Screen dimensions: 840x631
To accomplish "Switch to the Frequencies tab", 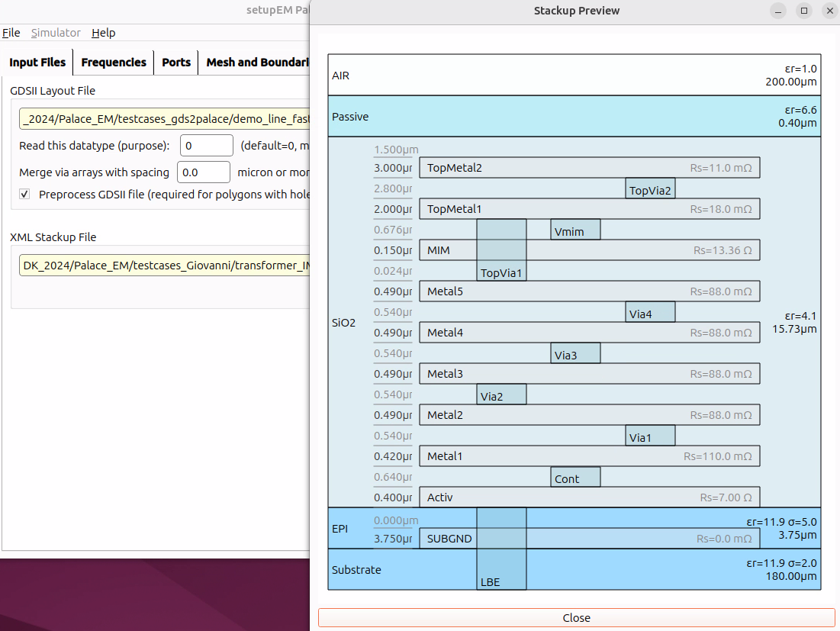I will [114, 62].
